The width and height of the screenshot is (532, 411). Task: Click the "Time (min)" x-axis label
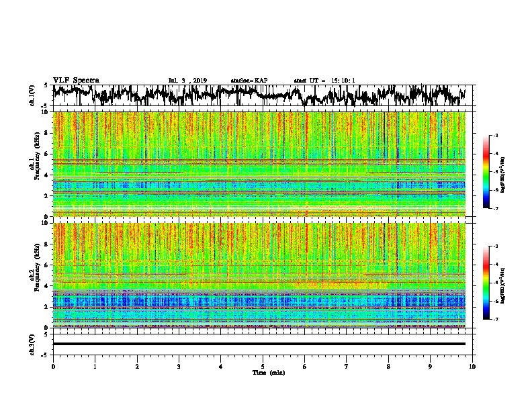coord(269,373)
